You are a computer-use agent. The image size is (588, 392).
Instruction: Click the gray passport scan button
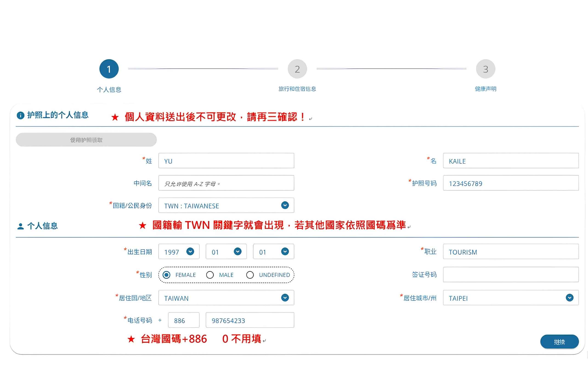[86, 140]
